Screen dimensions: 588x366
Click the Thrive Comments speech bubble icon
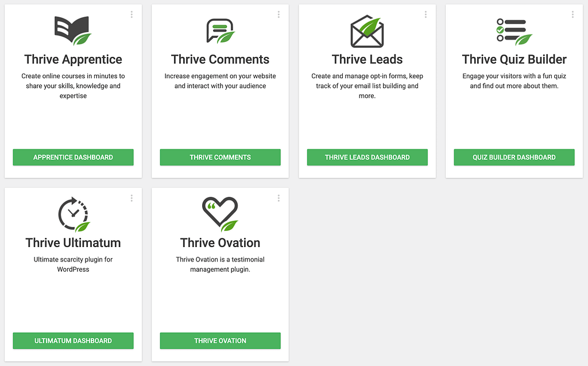220,31
